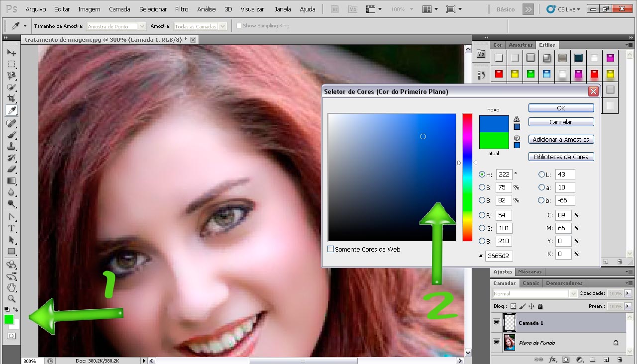Select the Hand tool
Screen dimensions: 637x364
coord(11,287)
